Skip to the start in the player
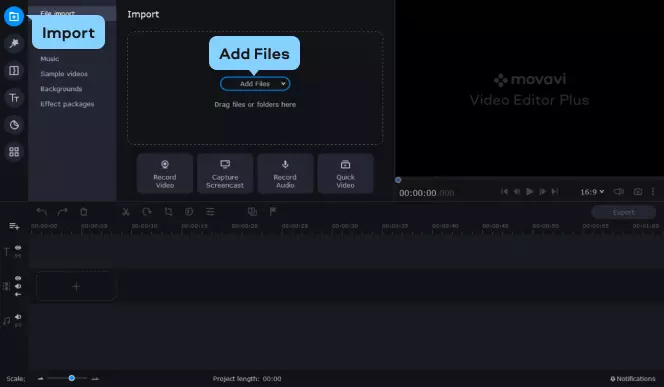 click(x=504, y=192)
